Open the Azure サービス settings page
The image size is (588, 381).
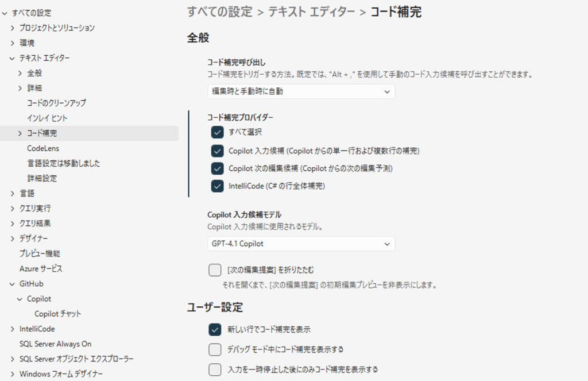point(41,268)
